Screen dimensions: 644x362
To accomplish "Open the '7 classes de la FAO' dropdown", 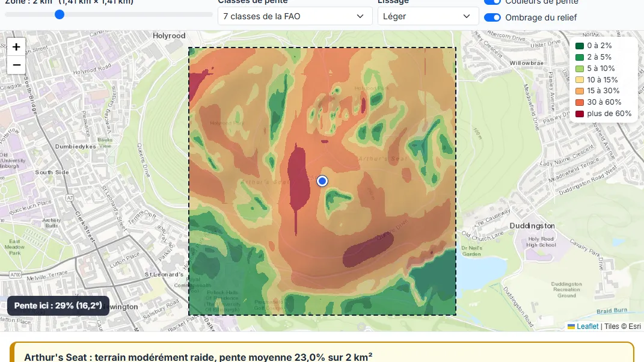I will (295, 16).
